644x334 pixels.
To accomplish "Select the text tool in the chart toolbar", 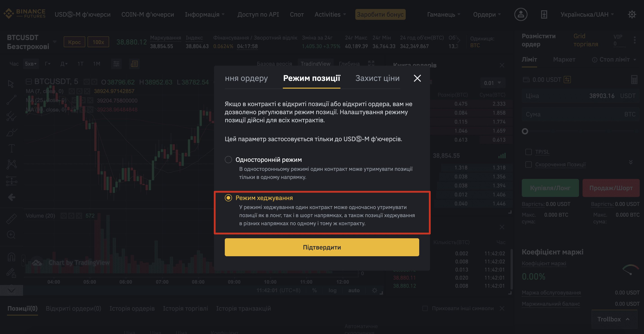I will click(11, 148).
